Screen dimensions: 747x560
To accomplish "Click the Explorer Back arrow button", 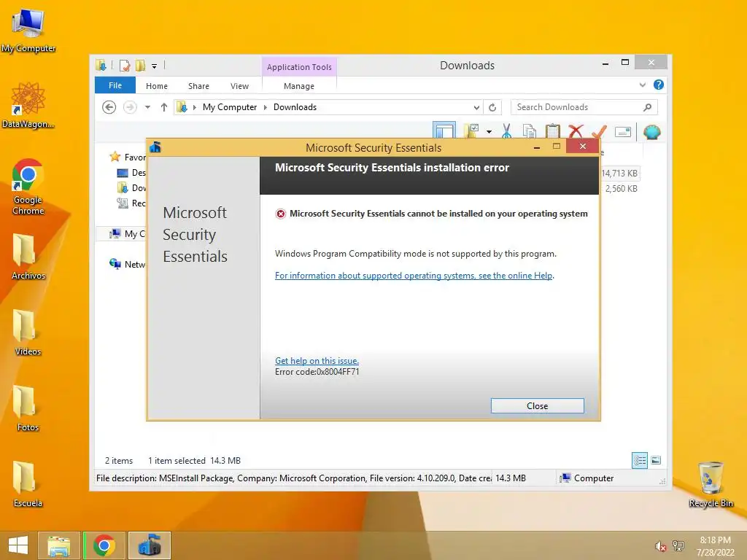I will [109, 107].
